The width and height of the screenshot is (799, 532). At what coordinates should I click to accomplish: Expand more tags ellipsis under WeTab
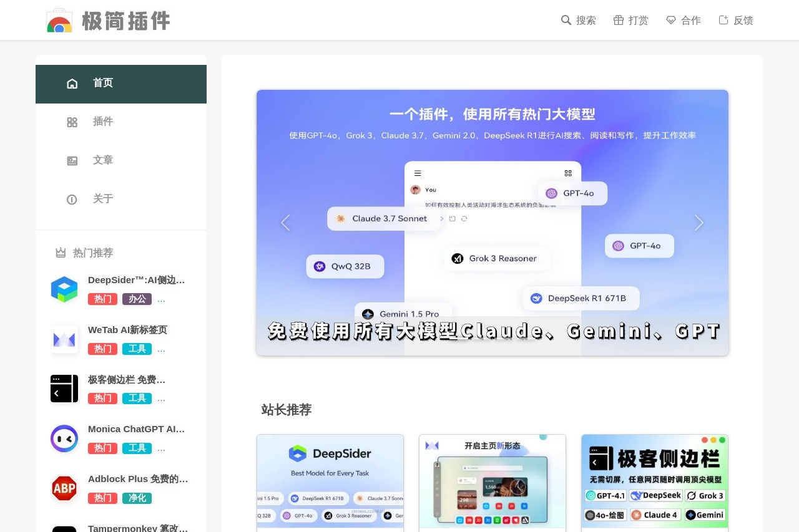[x=161, y=349]
